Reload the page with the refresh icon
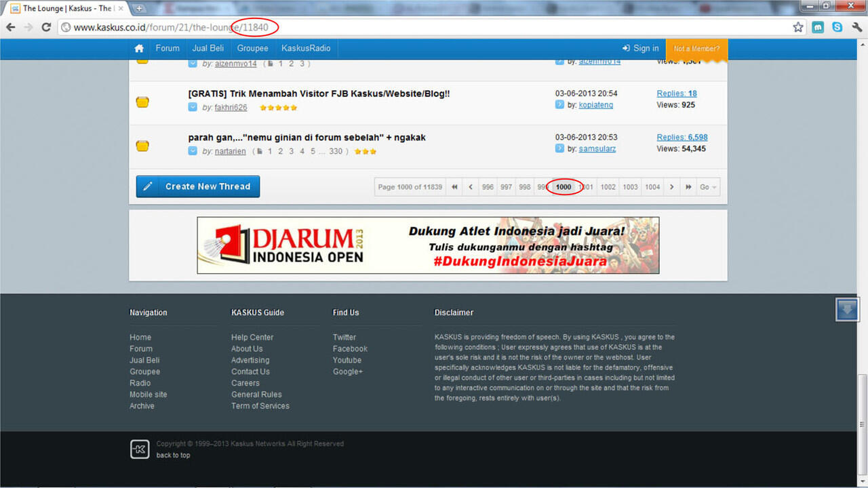Image resolution: width=868 pixels, height=488 pixels. point(46,28)
